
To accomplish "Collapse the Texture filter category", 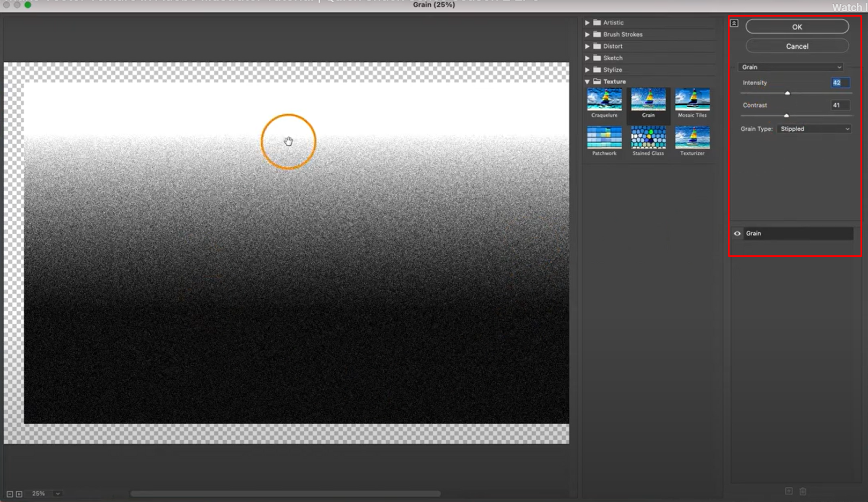I will [587, 81].
